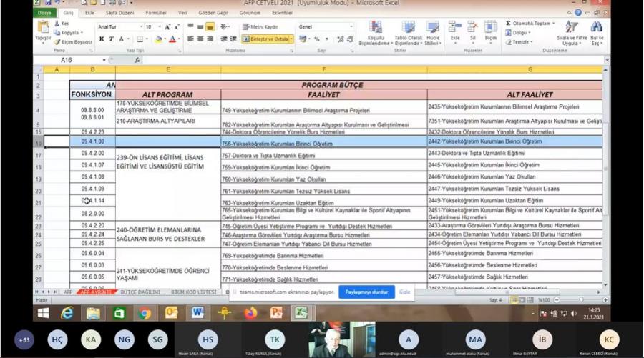Viewport: 644px width, 358px height.
Task: Open Google Chrome from the taskbar
Action: tap(145, 313)
